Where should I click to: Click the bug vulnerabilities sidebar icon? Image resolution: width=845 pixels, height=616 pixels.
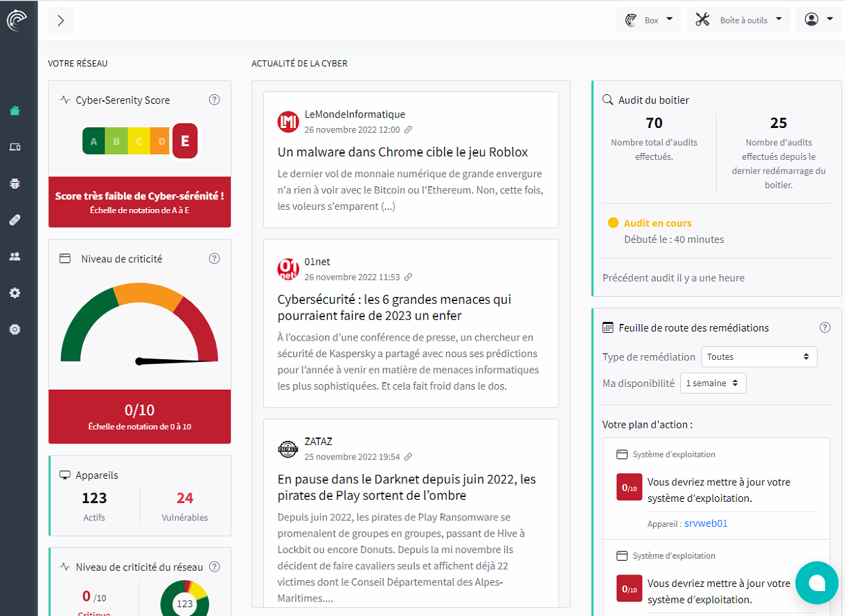(x=15, y=183)
